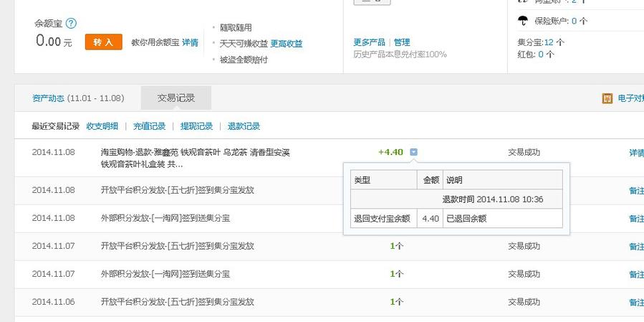Click the 电子对账单 document icon
The height and width of the screenshot is (322, 644).
pyautogui.click(x=607, y=98)
